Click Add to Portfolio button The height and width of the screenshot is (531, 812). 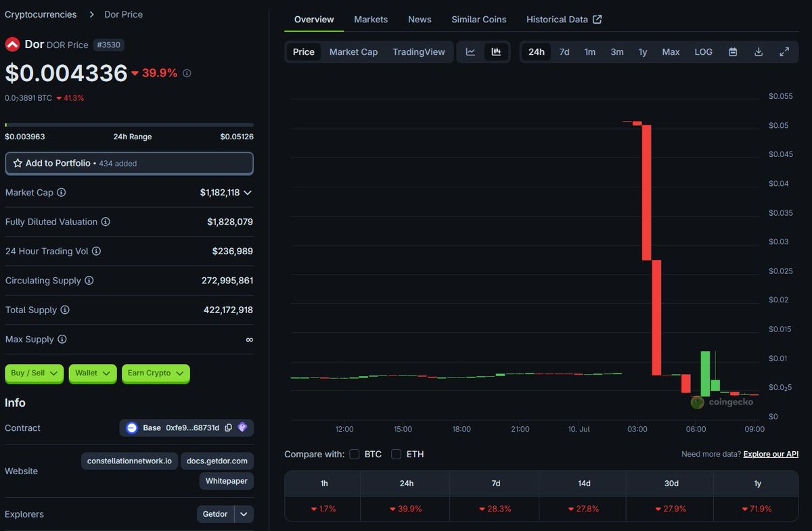point(129,163)
